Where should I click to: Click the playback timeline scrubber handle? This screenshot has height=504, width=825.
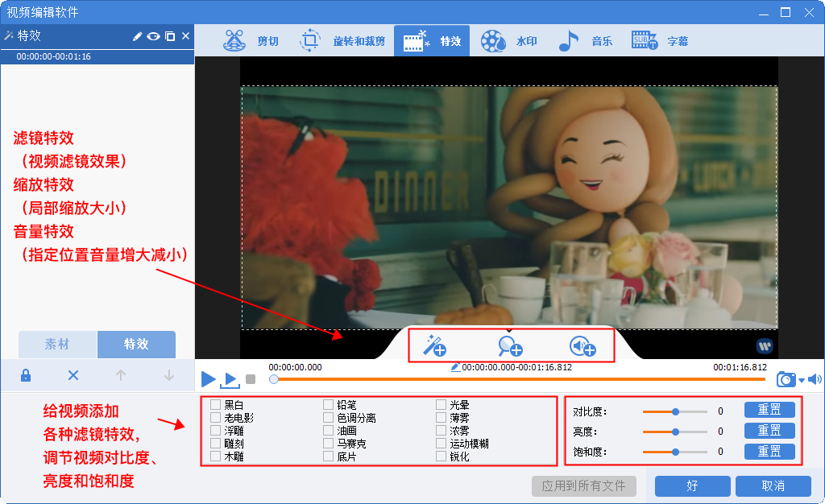[x=274, y=379]
